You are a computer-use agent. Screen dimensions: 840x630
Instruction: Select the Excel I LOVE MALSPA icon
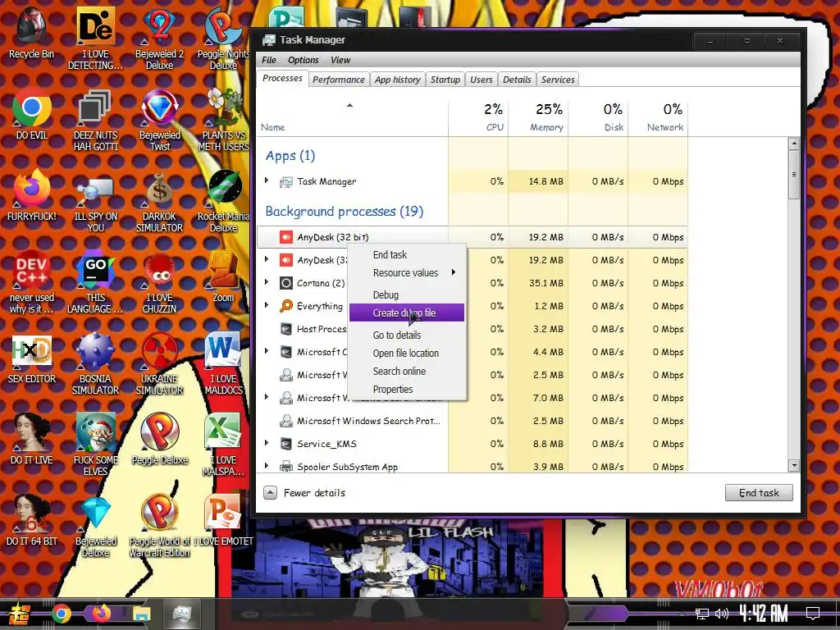tap(223, 445)
